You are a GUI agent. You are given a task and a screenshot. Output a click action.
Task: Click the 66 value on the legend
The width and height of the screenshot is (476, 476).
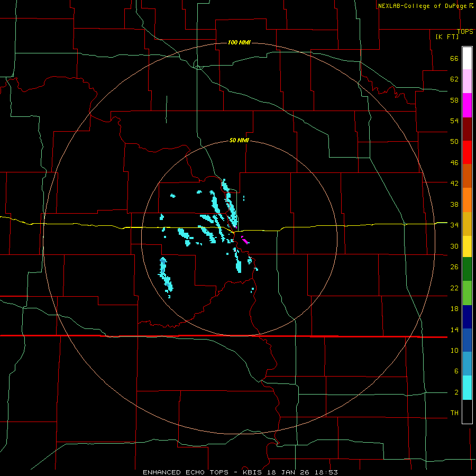point(454,58)
